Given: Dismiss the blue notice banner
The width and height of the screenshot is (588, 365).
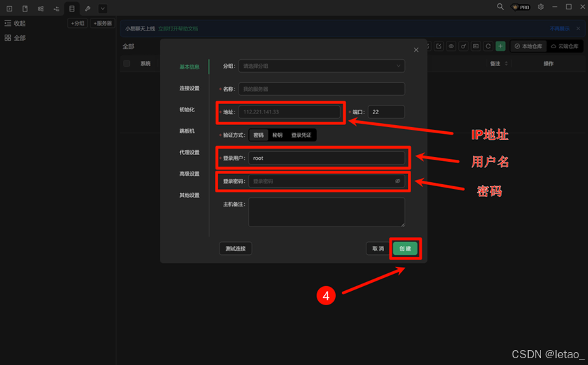Looking at the screenshot, I should pos(578,29).
